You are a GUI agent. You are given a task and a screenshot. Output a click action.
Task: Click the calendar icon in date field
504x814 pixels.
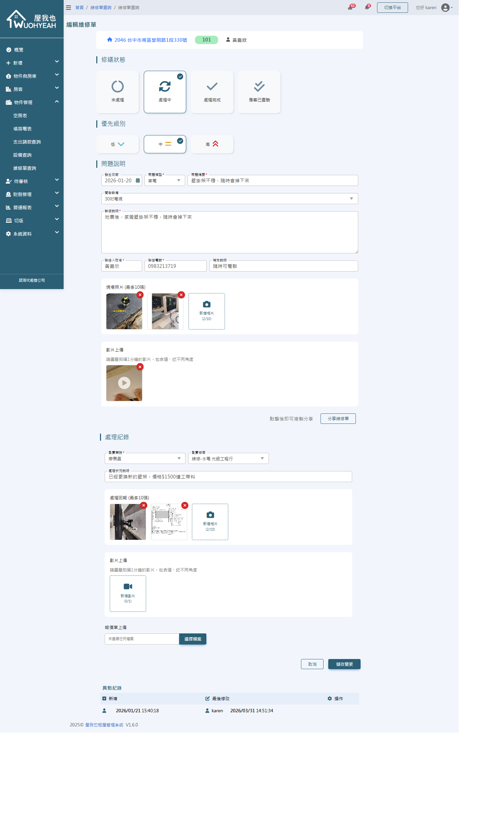tap(138, 181)
